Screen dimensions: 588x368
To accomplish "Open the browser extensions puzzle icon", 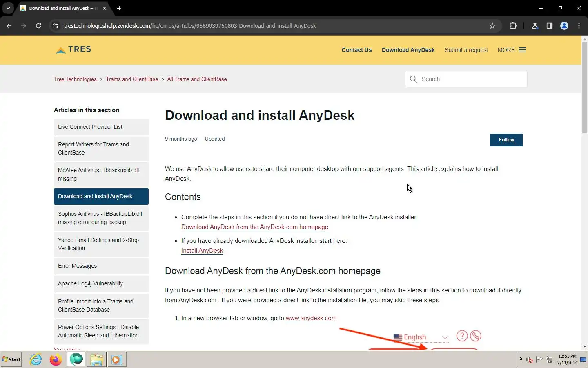I will [513, 26].
